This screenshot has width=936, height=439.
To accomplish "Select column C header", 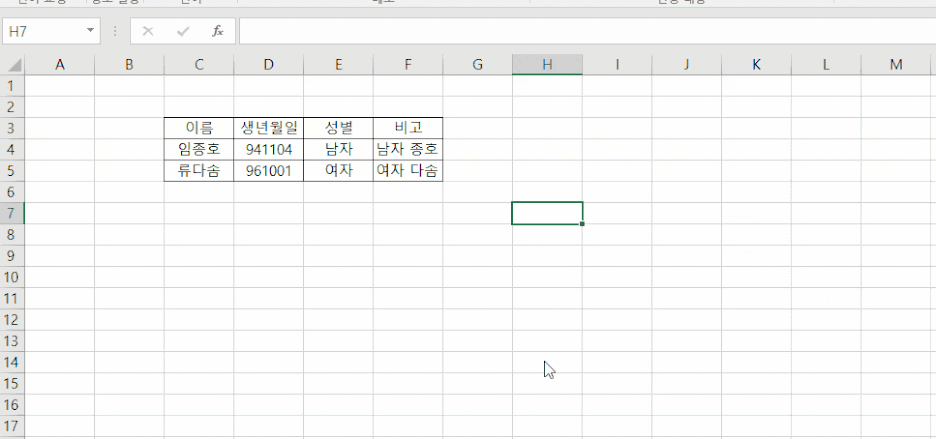I will click(199, 65).
